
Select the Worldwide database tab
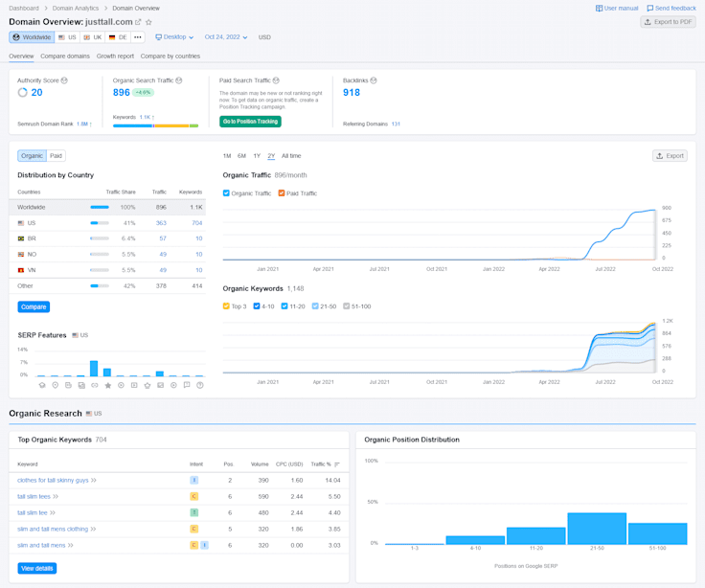pyautogui.click(x=32, y=37)
